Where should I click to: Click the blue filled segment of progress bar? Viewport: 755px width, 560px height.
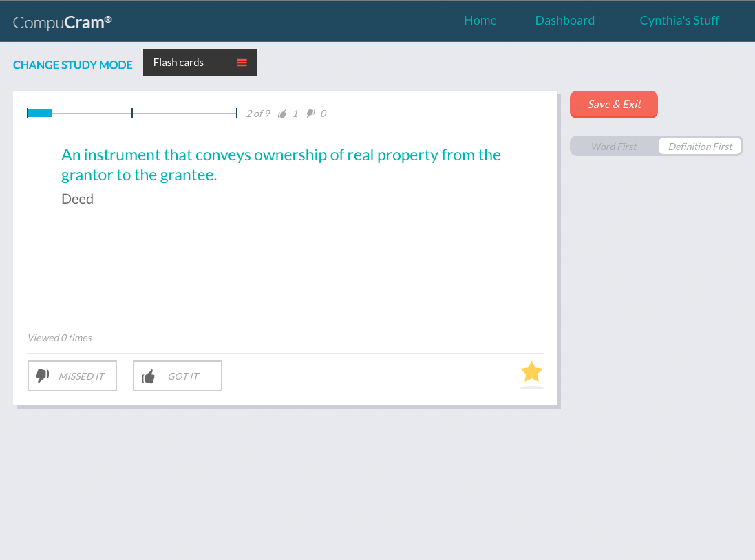click(40, 113)
